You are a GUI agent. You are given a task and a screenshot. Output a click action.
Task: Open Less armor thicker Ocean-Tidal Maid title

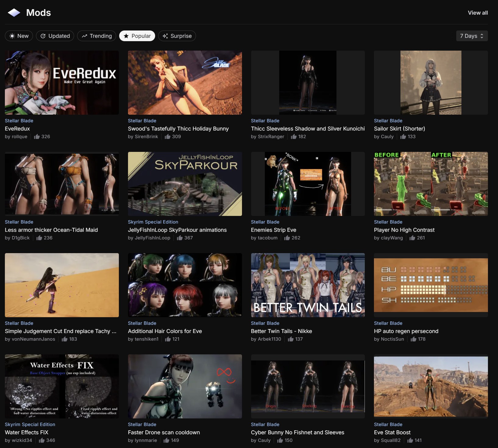click(51, 230)
